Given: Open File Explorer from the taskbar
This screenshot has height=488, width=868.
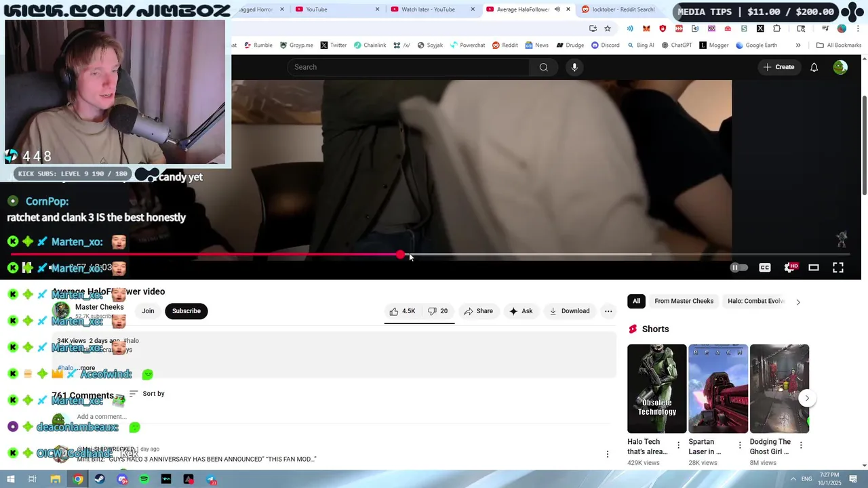Looking at the screenshot, I should 56,479.
